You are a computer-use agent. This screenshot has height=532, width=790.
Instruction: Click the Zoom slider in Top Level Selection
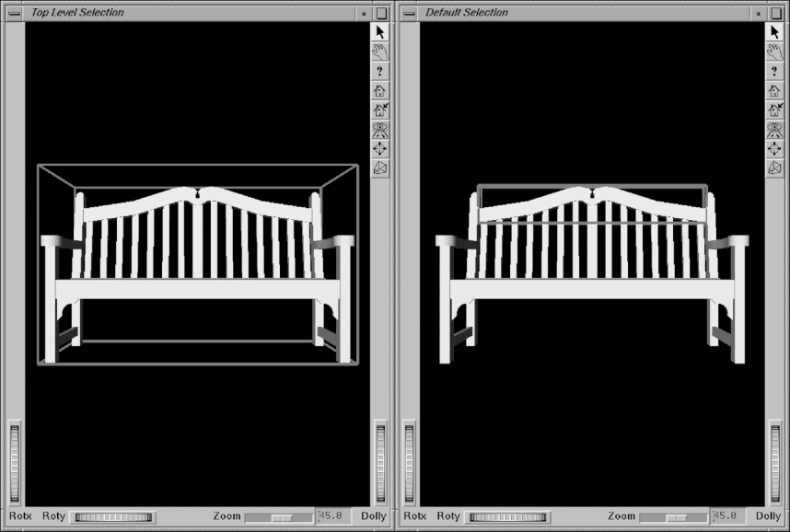pos(278,517)
